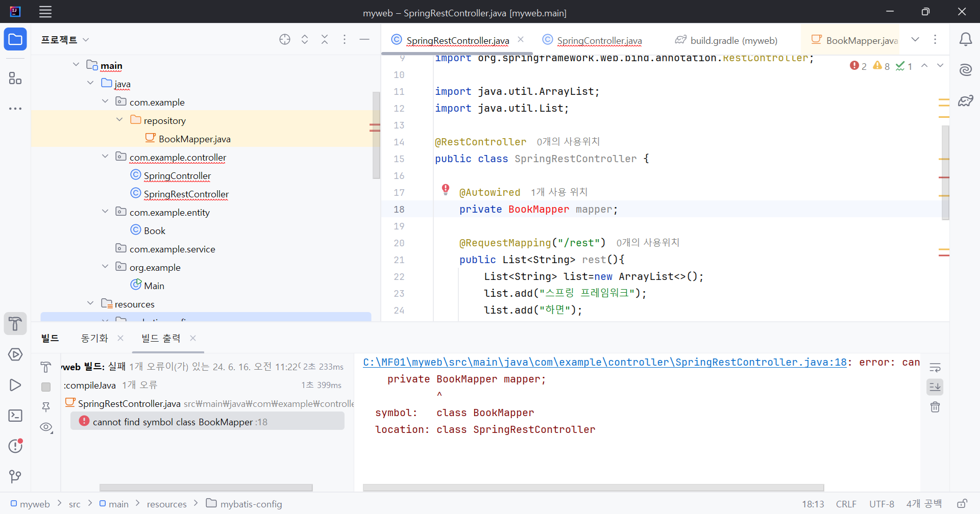Open the Git version control tool window
980x514 pixels.
coord(15,477)
